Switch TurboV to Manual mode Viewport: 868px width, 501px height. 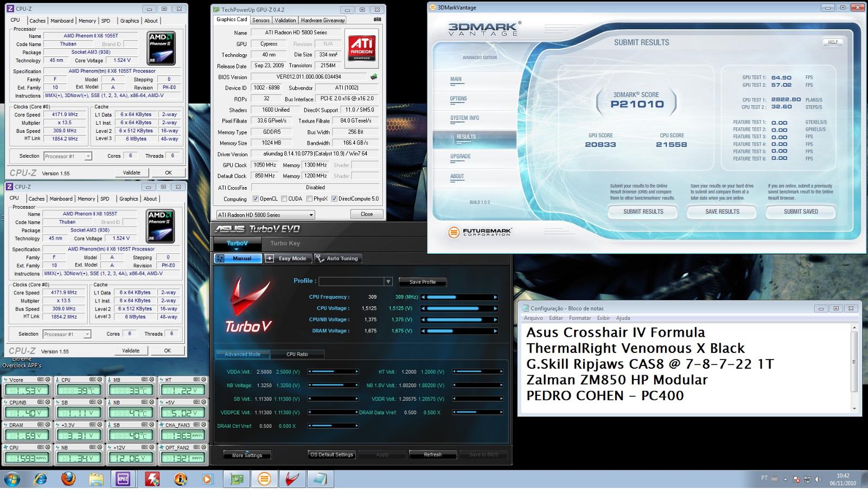coord(238,259)
